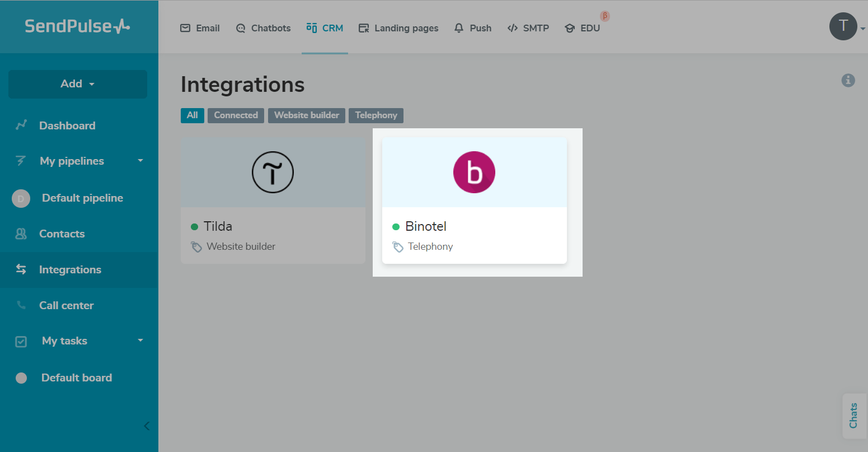868x452 pixels.
Task: Open the Chats side panel
Action: pyautogui.click(x=853, y=416)
